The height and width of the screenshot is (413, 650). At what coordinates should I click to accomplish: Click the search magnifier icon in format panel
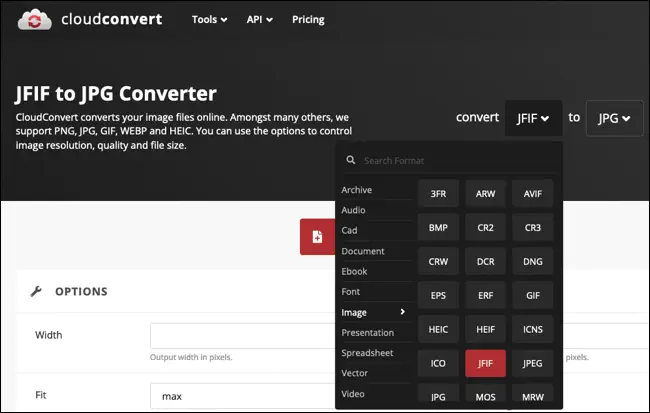351,160
